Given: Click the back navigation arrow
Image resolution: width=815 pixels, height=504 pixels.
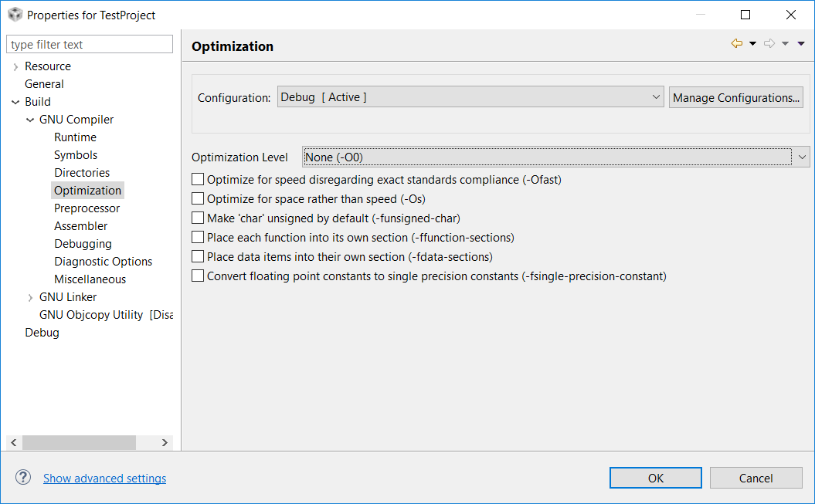Looking at the screenshot, I should coord(735,43).
